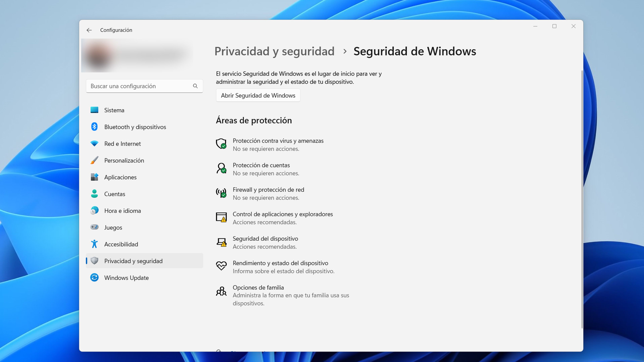Click the Bluetooth icon in sidebar
Screen dimensions: 644x362
[x=94, y=127]
